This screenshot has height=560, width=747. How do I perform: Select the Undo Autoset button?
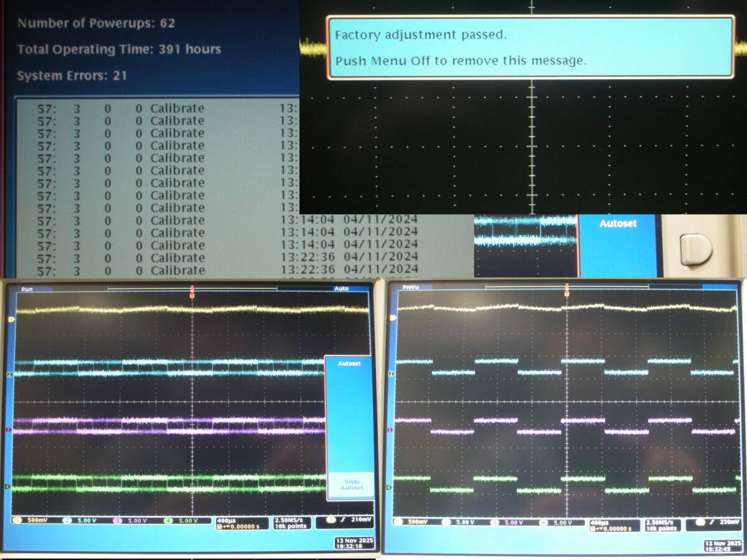click(350, 485)
